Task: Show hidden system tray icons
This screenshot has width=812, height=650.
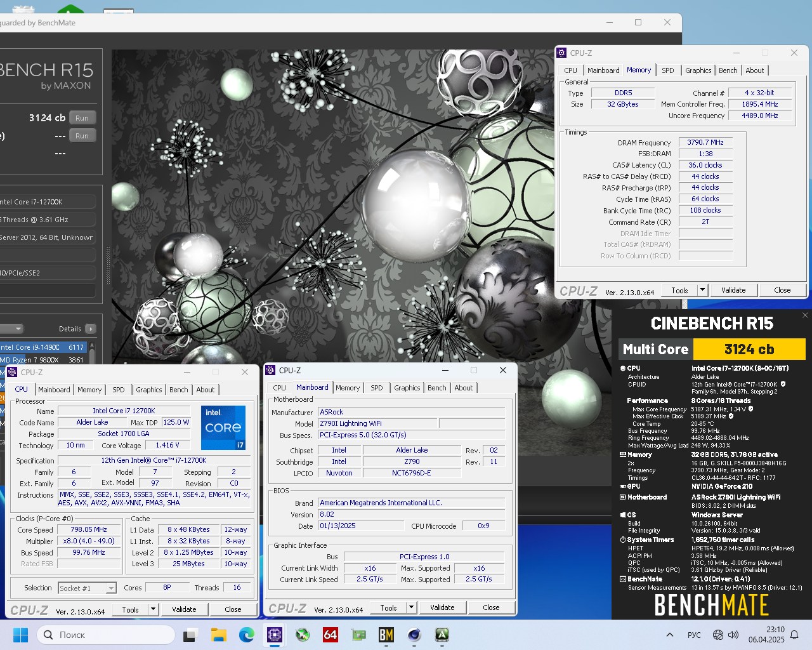Action: pos(670,635)
